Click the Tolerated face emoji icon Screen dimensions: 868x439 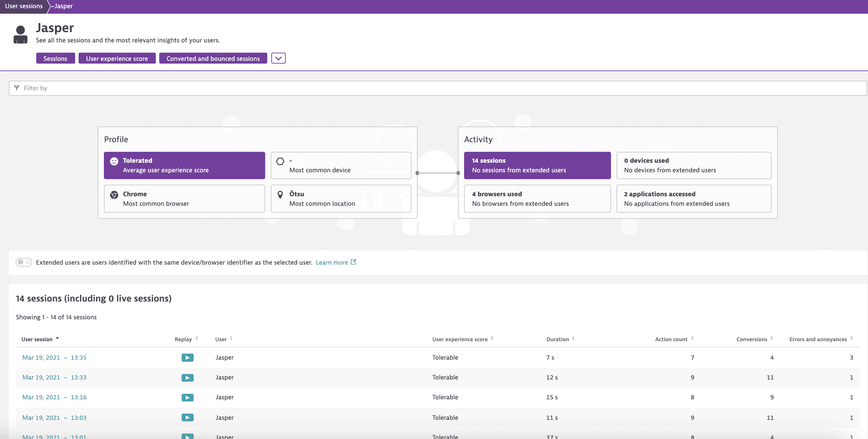(x=114, y=161)
